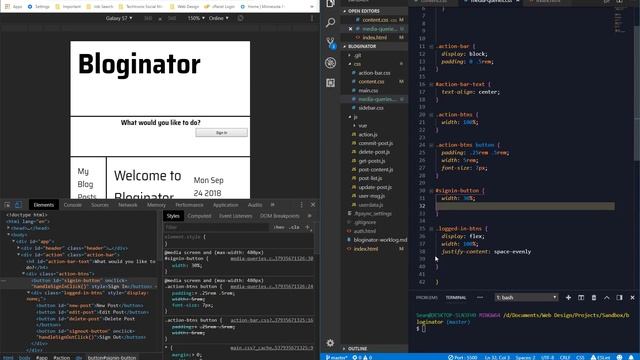The image size is (640, 360).
Task: Expand the div id header node
Action: (x=18, y=248)
